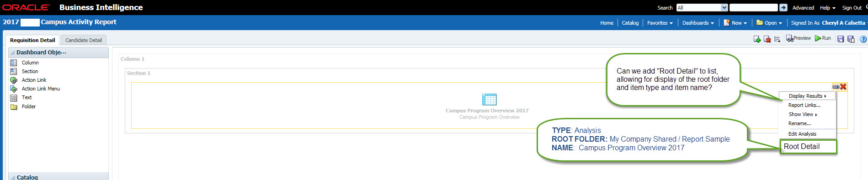Click the Delete Current Page icon
Image resolution: width=868 pixels, height=180 pixels.
(x=767, y=39)
